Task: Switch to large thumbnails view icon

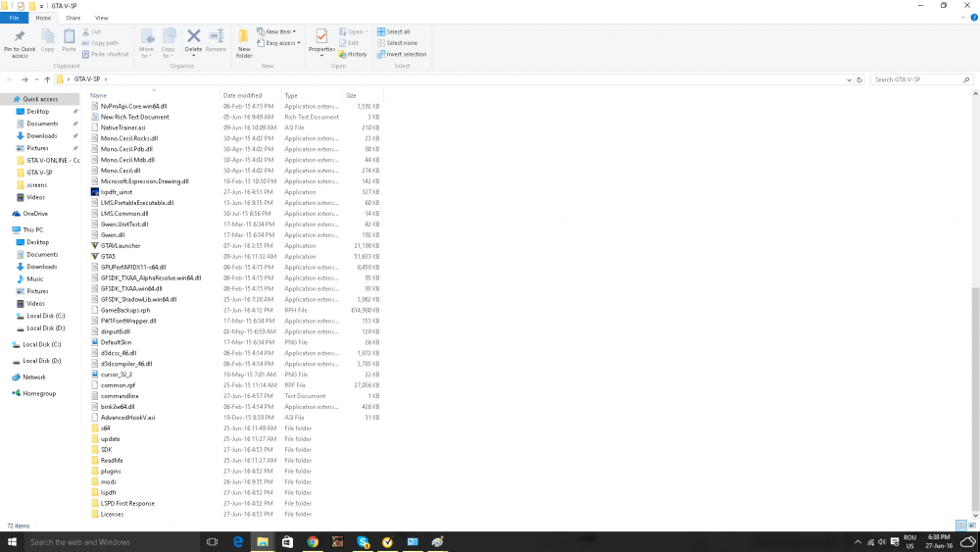Action: 972,526
